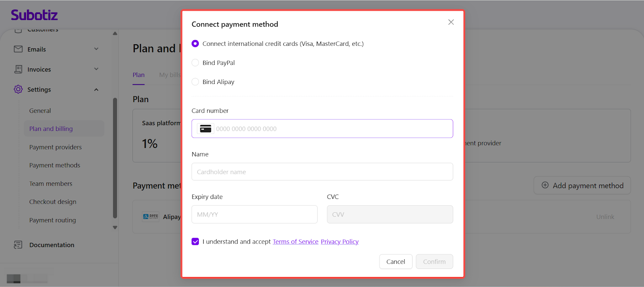
Task: Click the Cardholder name input field
Action: (x=322, y=172)
